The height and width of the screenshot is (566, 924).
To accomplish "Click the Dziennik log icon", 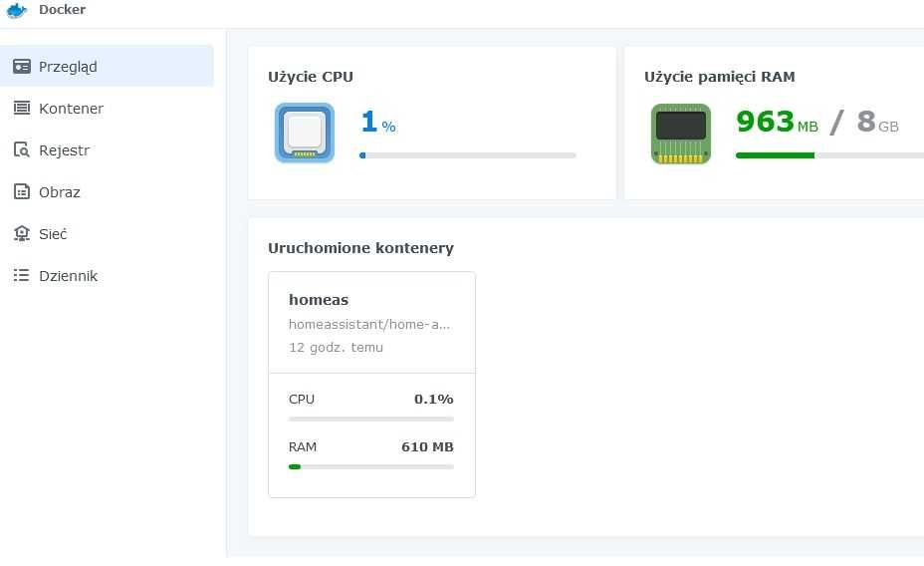I will coord(21,276).
